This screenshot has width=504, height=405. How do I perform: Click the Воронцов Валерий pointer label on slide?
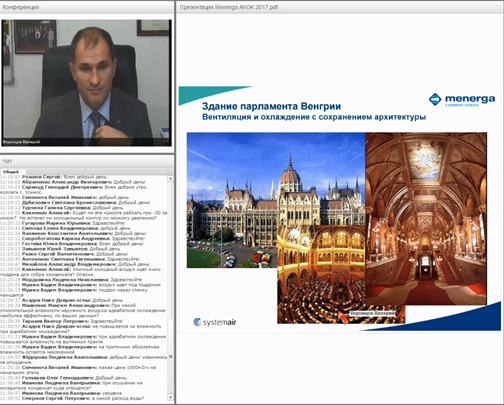[372, 313]
